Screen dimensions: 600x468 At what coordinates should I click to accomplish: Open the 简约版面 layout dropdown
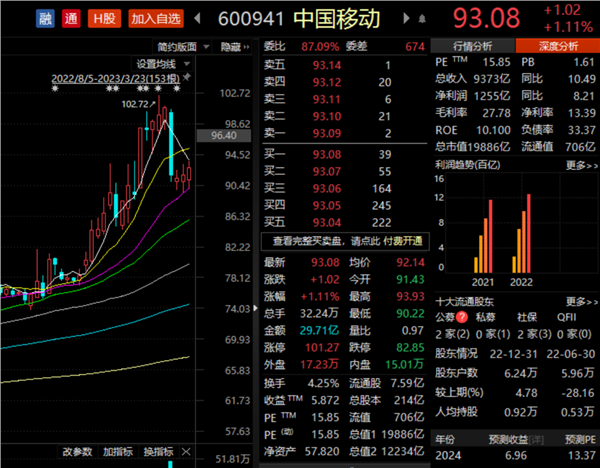point(182,46)
